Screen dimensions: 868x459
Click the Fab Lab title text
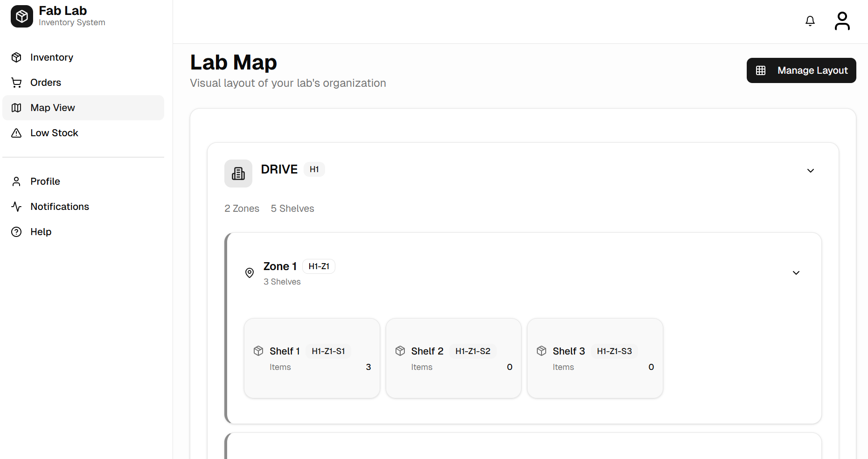click(x=63, y=11)
